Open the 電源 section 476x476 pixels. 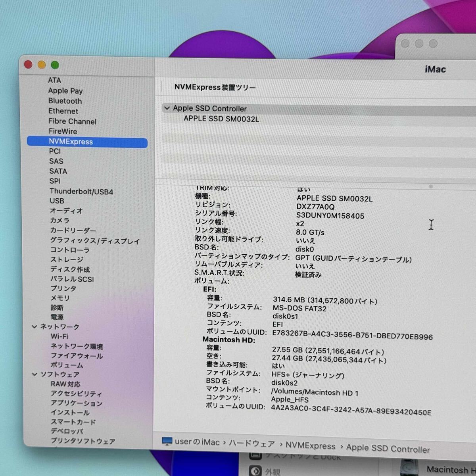(57, 317)
